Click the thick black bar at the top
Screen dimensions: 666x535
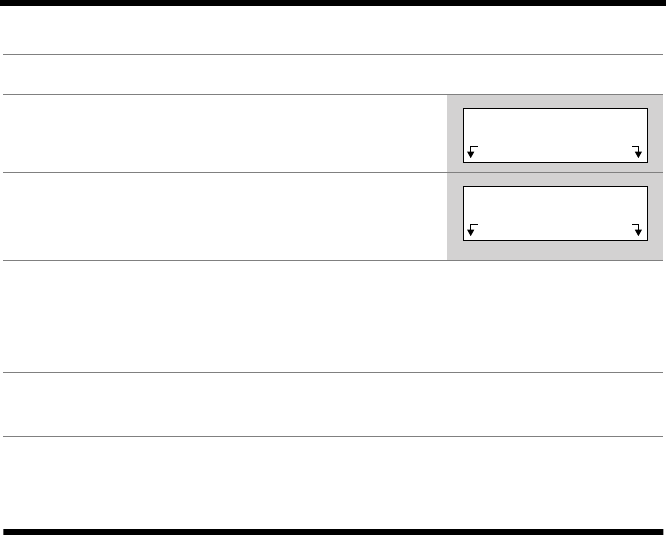coord(333,3)
